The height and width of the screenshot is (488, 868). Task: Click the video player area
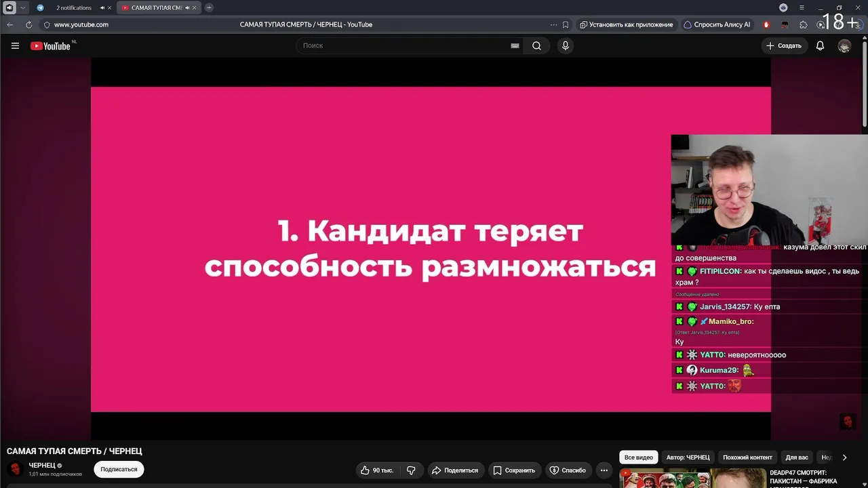pos(431,249)
